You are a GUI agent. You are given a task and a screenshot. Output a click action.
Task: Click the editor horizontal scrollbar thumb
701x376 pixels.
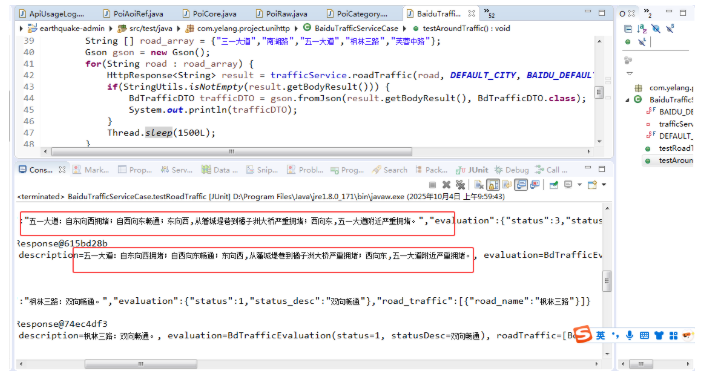pyautogui.click(x=232, y=152)
